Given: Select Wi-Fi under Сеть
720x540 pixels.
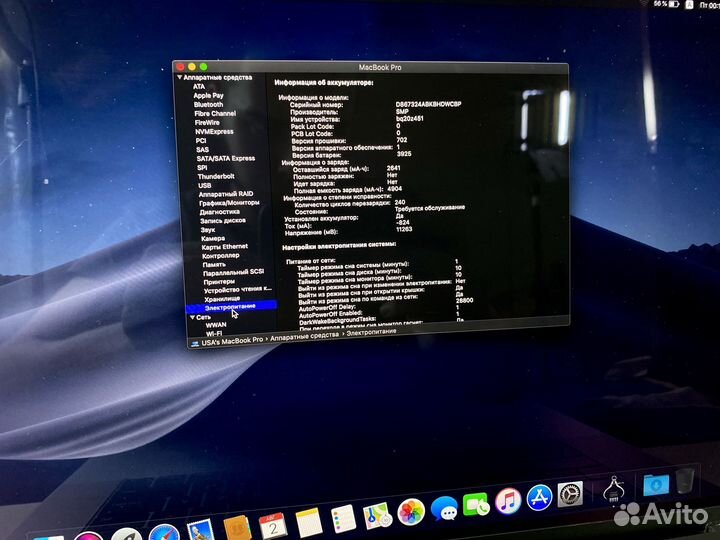Looking at the screenshot, I should (x=214, y=333).
